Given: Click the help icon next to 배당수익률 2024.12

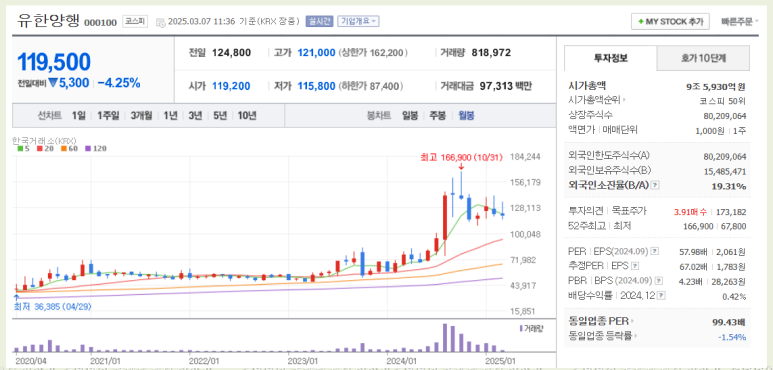Looking at the screenshot, I should pos(662,296).
